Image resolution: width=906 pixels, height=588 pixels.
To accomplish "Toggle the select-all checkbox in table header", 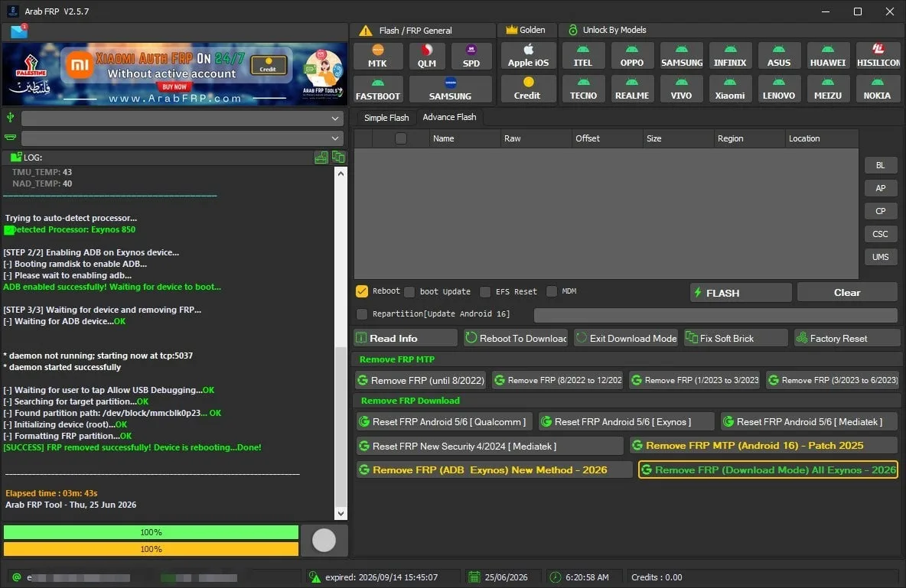I will click(x=400, y=138).
